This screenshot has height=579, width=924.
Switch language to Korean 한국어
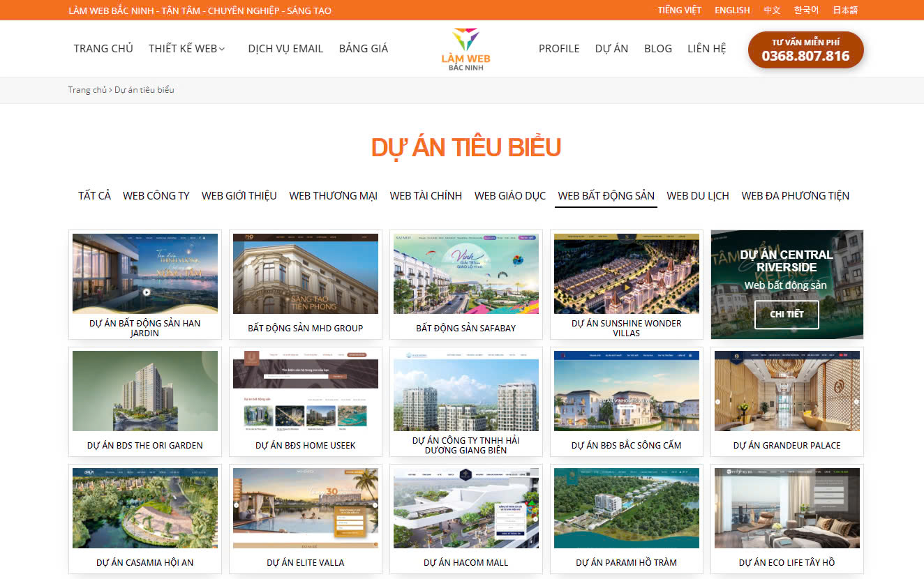coord(806,10)
